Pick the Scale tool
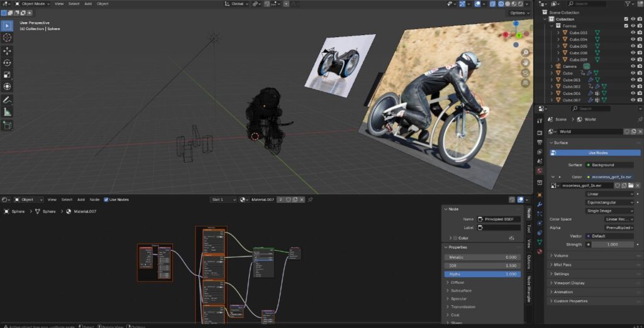 (7, 74)
